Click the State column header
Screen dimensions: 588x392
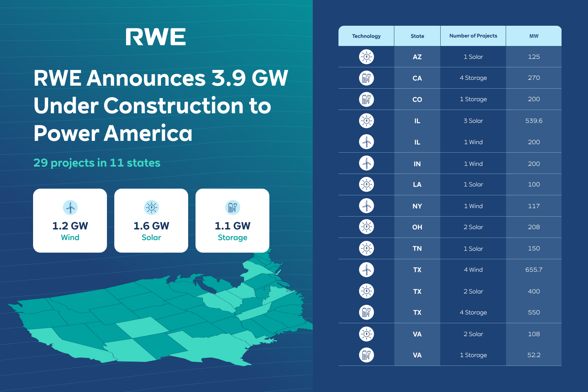point(417,36)
